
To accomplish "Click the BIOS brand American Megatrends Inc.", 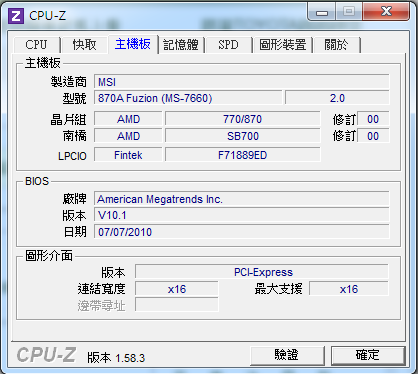I will click(x=242, y=199).
